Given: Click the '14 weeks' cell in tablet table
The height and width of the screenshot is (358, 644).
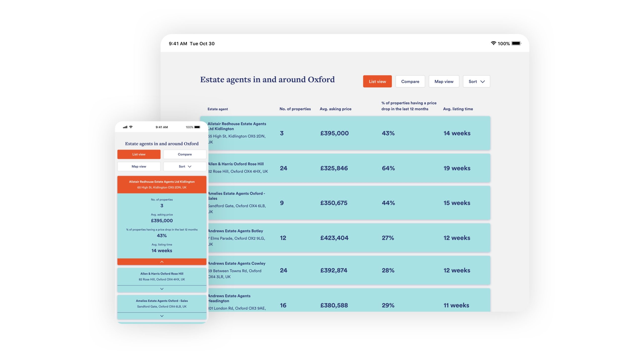Looking at the screenshot, I should click(457, 133).
